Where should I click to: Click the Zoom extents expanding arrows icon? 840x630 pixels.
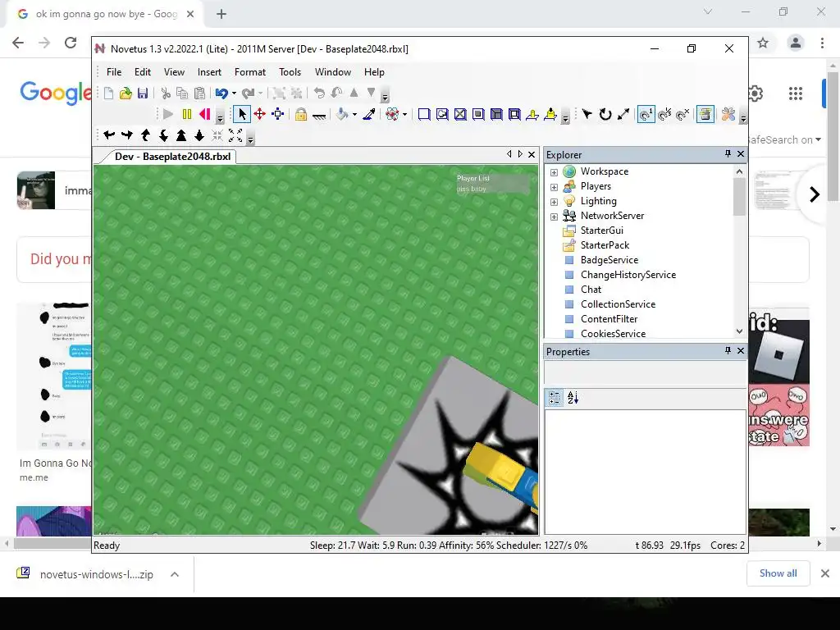235,135
